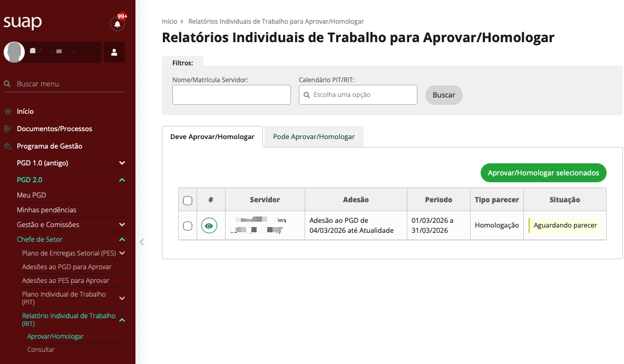Collapse sidebar using the left arrow handle
The image size is (624, 364).
(141, 242)
